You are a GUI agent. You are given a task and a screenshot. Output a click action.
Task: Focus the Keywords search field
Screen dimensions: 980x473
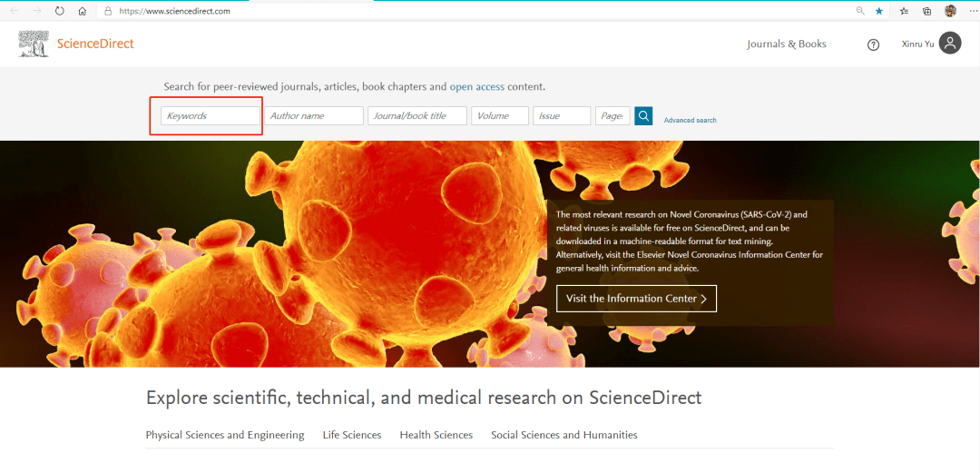click(x=211, y=116)
